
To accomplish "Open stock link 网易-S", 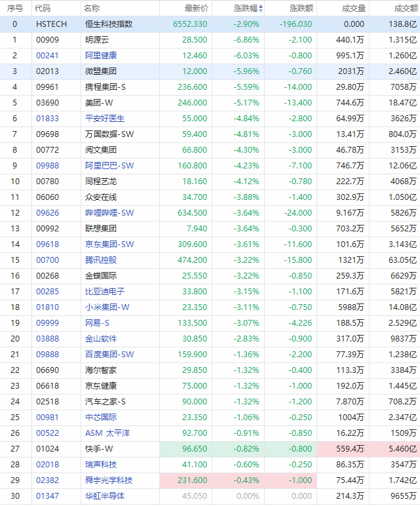I will pyautogui.click(x=97, y=323).
